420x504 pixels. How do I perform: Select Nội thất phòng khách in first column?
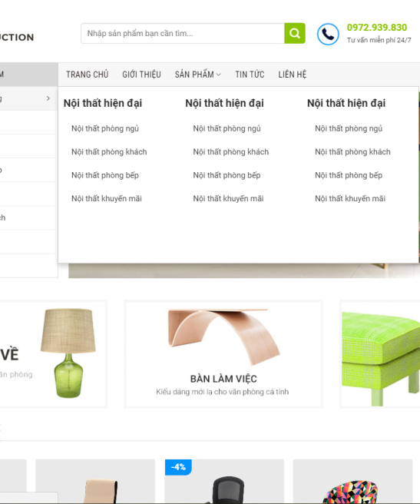coord(109,151)
